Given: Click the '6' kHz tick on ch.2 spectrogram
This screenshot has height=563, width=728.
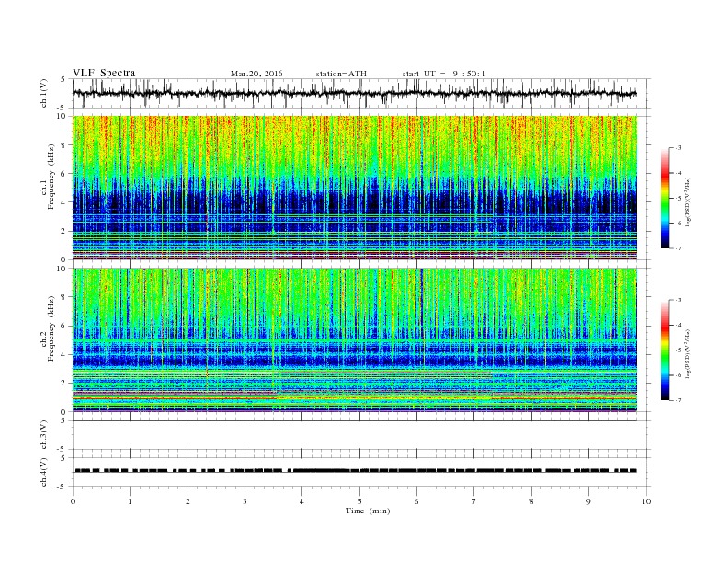Looking at the screenshot, I should point(64,326).
